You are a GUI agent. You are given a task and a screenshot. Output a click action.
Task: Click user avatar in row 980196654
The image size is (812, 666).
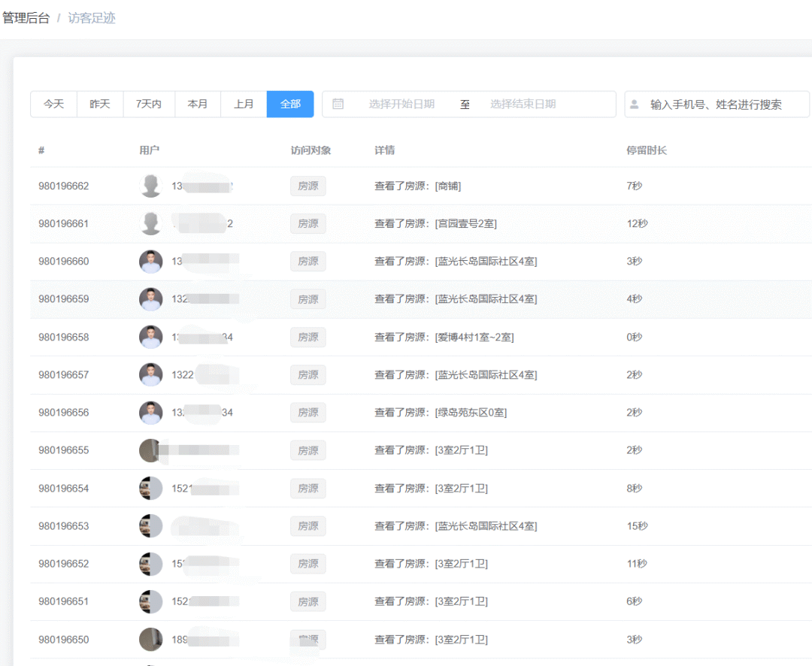151,489
